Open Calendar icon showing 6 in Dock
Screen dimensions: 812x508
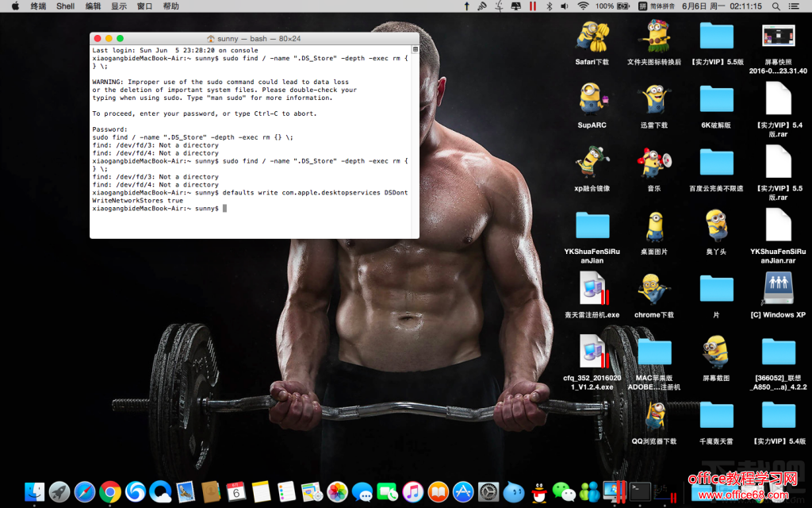(236, 491)
